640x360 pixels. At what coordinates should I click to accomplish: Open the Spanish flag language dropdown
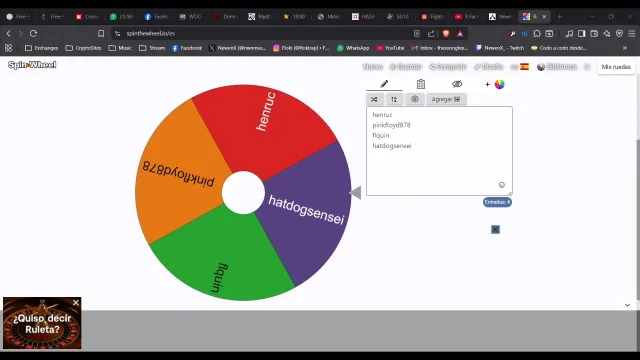pyautogui.click(x=520, y=67)
